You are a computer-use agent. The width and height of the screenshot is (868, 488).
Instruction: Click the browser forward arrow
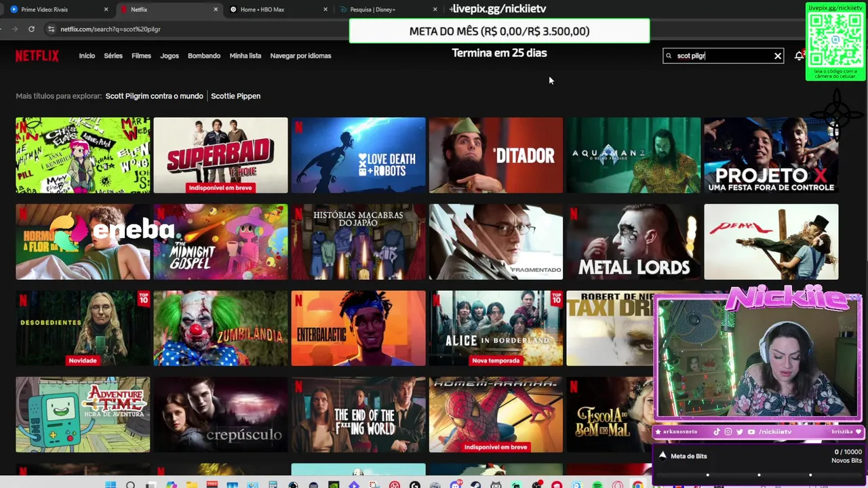click(x=14, y=29)
